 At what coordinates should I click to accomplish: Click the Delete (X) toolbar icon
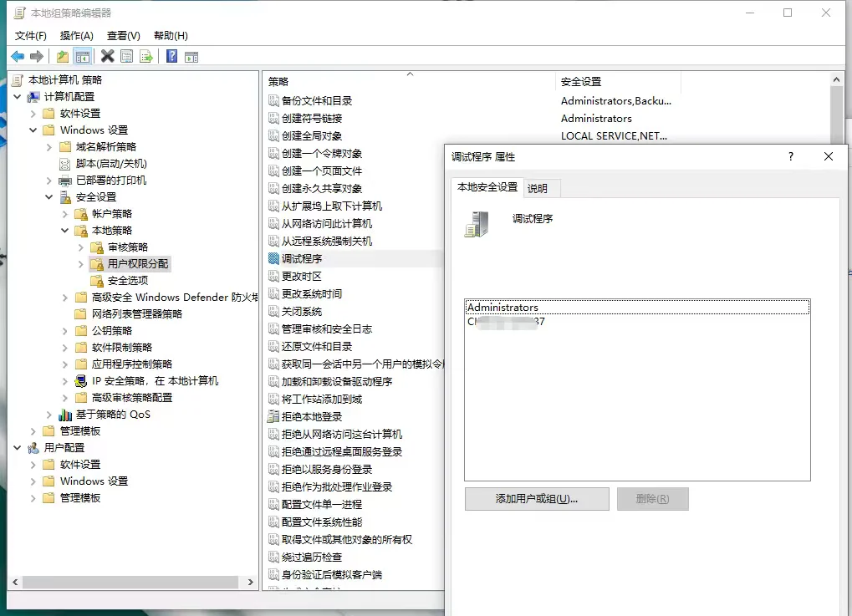[106, 56]
